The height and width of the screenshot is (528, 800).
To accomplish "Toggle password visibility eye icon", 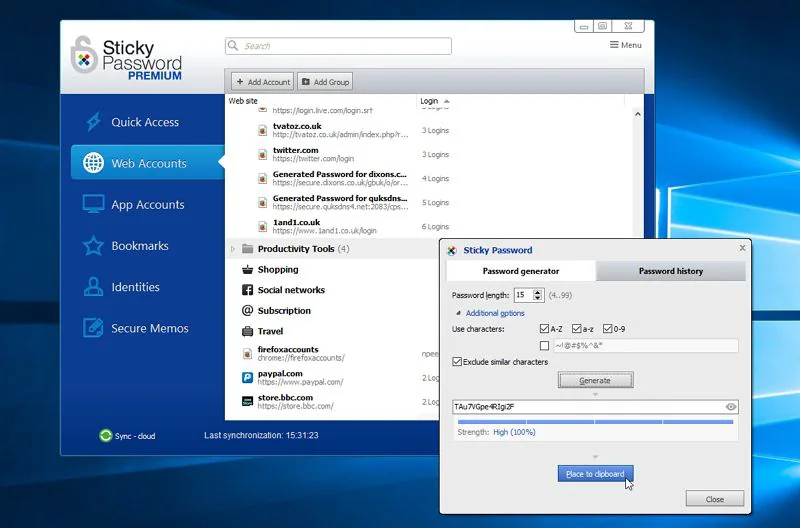I will [x=731, y=407].
